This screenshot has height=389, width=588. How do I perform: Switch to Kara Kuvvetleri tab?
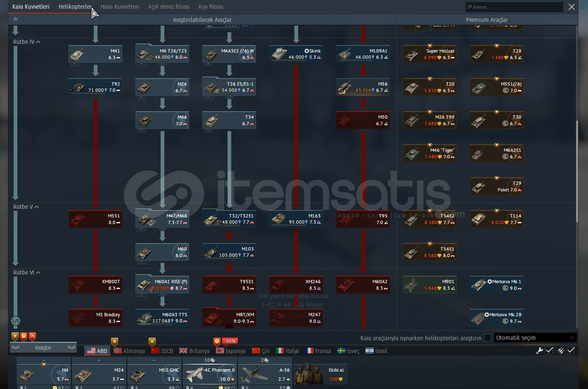(31, 7)
